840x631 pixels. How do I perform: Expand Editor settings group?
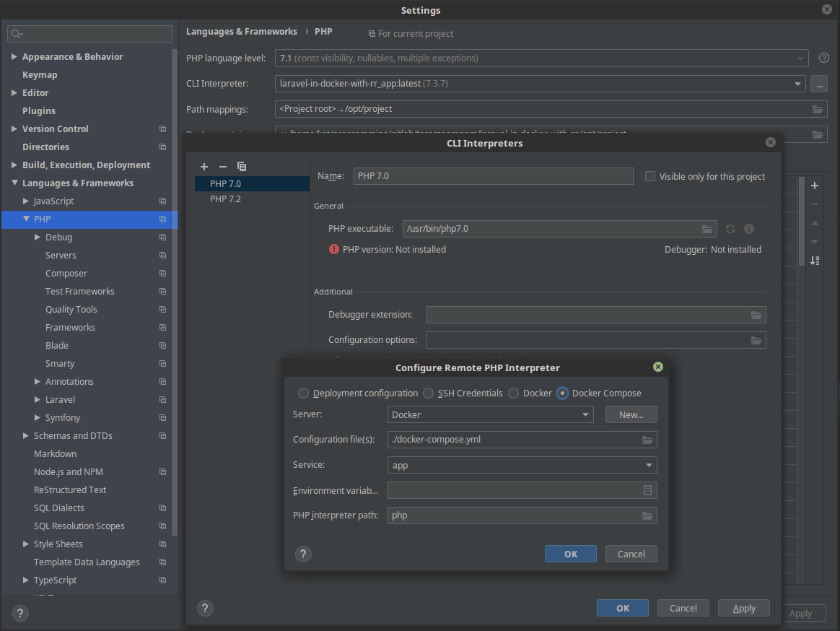(14, 92)
